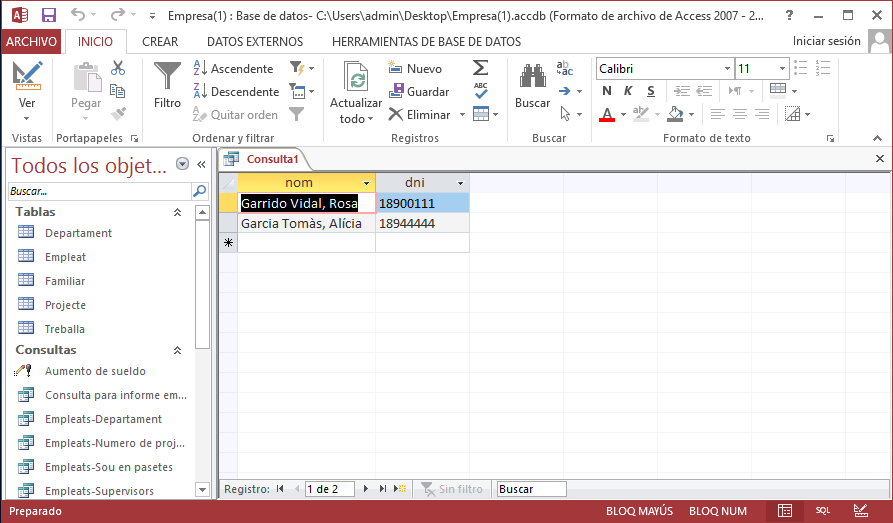Image resolution: width=893 pixels, height=523 pixels.
Task: Toggle bold formatting (N)
Action: 607,91
